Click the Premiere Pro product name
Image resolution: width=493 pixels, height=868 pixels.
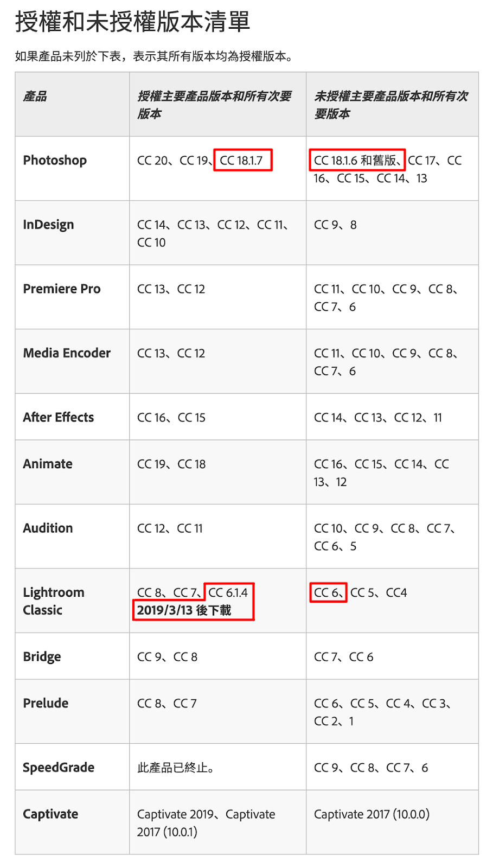pyautogui.click(x=61, y=289)
